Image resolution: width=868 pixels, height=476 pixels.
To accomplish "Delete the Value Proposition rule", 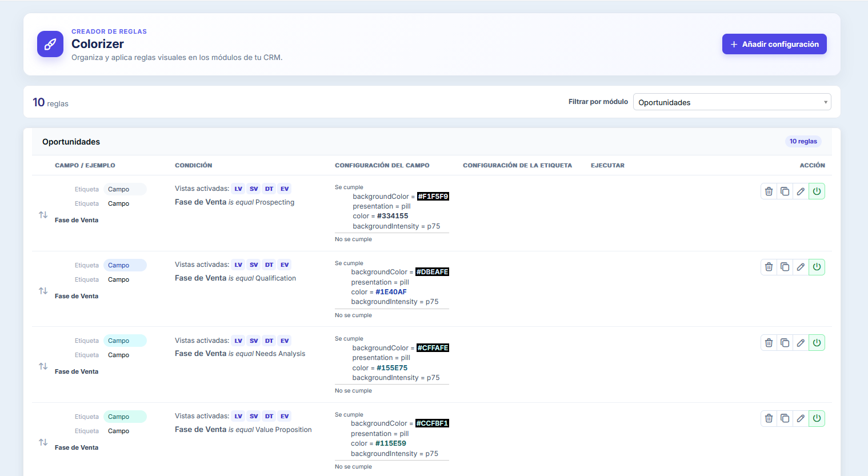I will (x=769, y=418).
